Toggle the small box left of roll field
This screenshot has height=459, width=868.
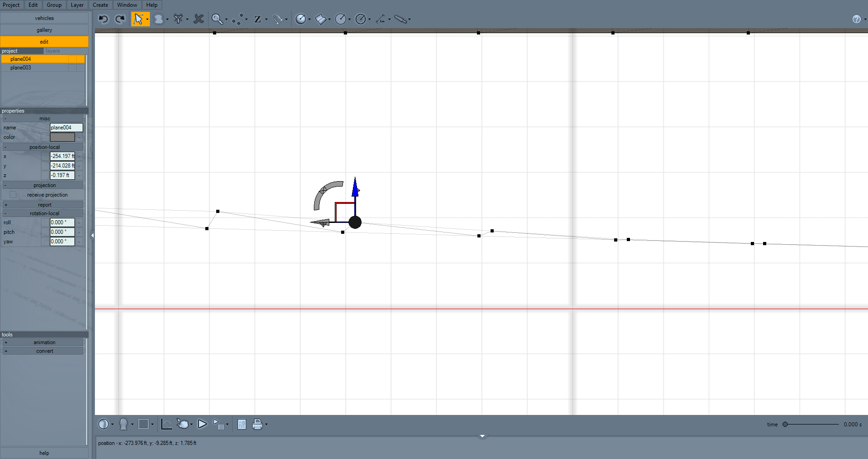pyautogui.click(x=45, y=222)
